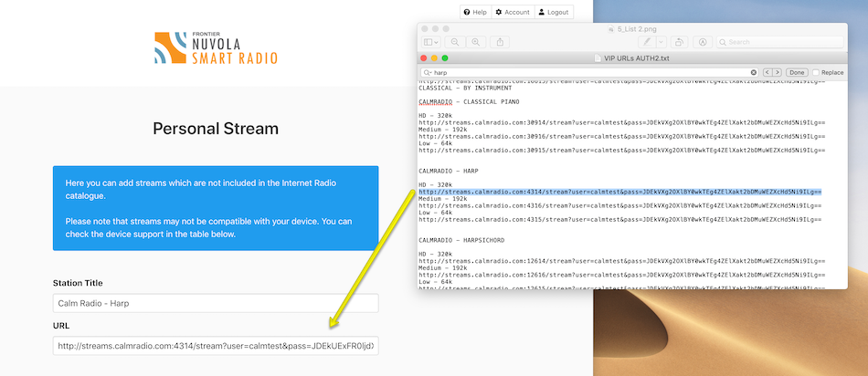Click the Classical Piano port 30914 URL
This screenshot has width=868, height=376.
click(x=621, y=123)
